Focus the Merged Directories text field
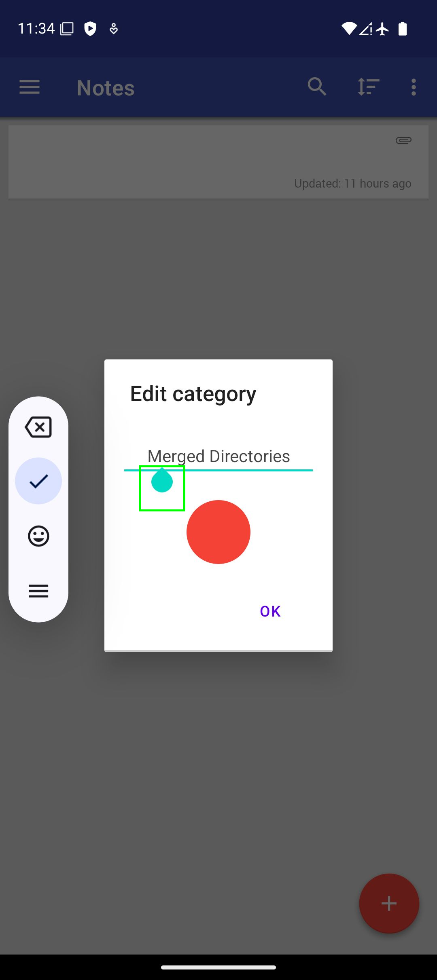 (218, 456)
